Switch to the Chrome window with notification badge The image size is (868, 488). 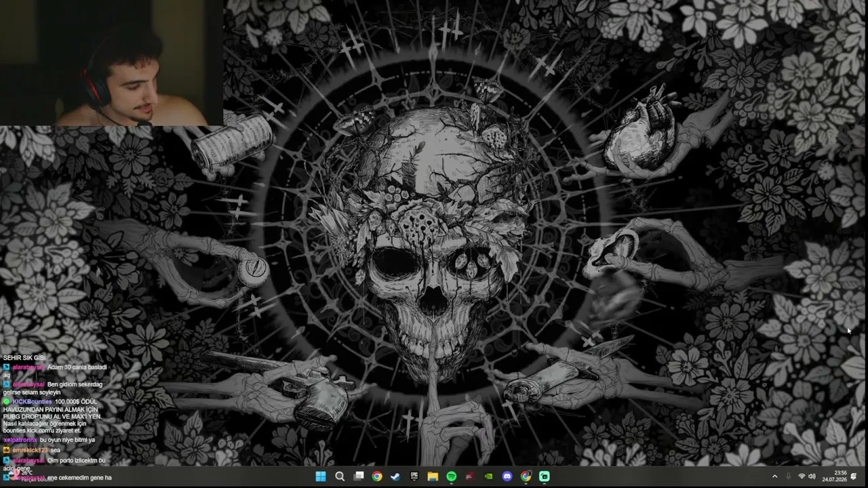pyautogui.click(x=526, y=476)
